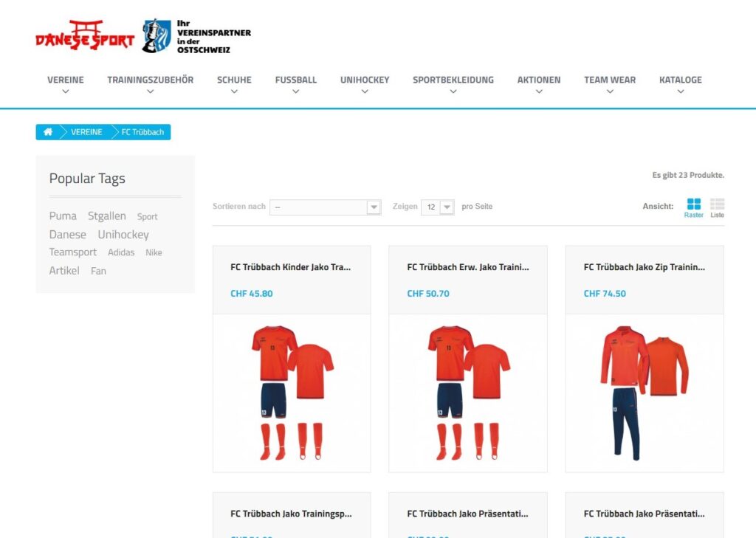The width and height of the screenshot is (756, 538).
Task: Click VEREINE in the breadcrumb
Action: (x=86, y=132)
